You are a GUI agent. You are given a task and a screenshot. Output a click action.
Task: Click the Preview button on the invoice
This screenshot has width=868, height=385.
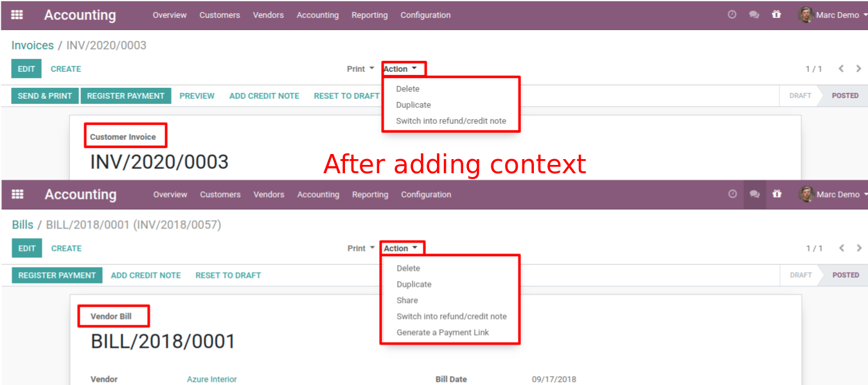point(197,96)
